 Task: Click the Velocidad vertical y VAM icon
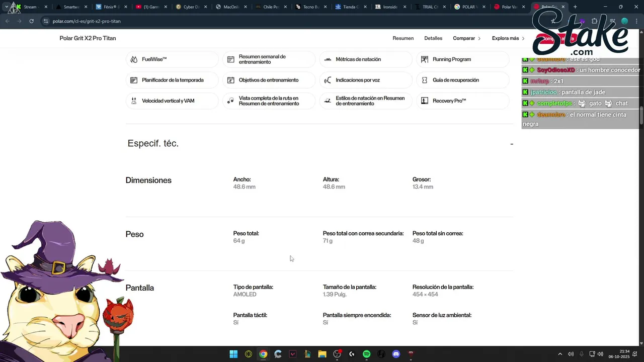(134, 101)
